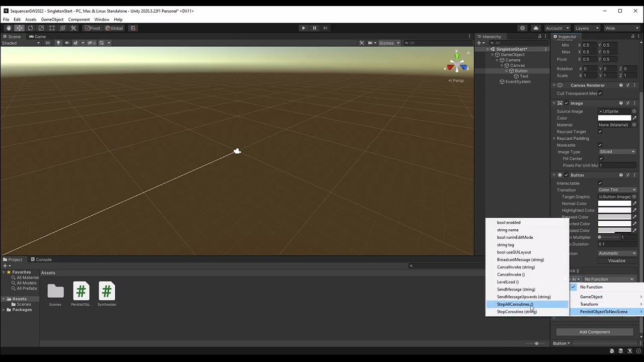Screen dimensions: 644x362
Task: Open Canvas Renderer component options menu
Action: (x=634, y=85)
